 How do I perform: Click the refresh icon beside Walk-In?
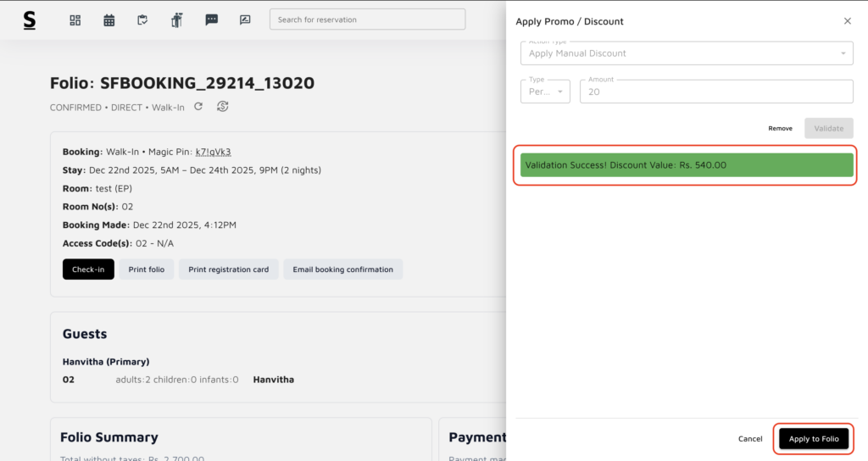point(198,107)
